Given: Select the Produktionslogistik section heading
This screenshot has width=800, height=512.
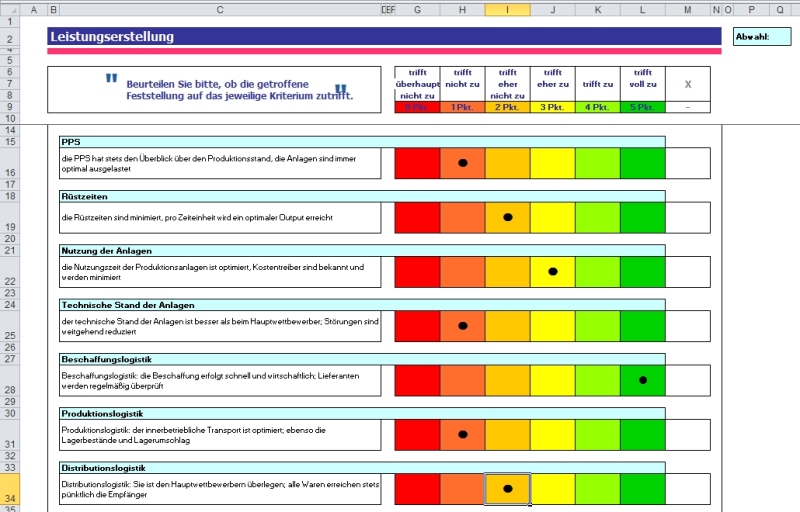Looking at the screenshot, I should click(x=362, y=413).
